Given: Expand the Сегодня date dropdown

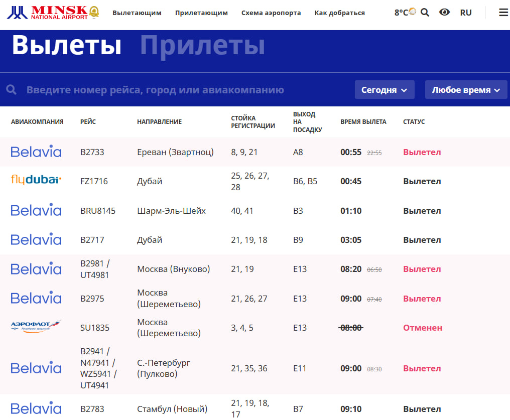Looking at the screenshot, I should point(385,90).
